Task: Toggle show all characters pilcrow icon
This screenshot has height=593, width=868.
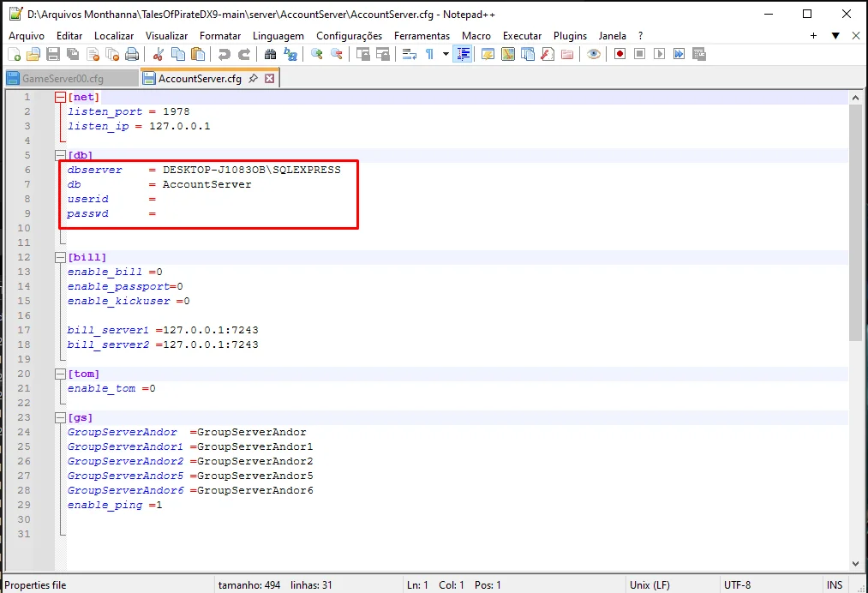Action: click(429, 54)
